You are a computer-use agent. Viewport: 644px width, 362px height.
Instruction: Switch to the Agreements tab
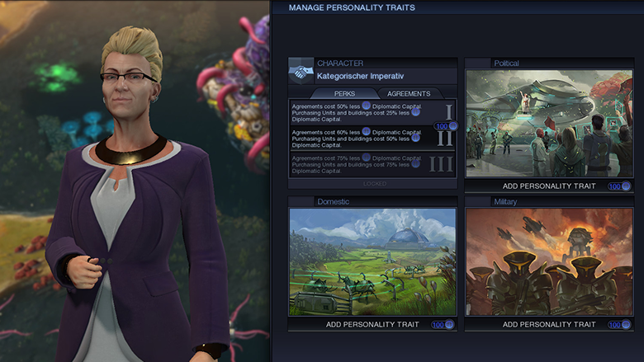pyautogui.click(x=409, y=93)
